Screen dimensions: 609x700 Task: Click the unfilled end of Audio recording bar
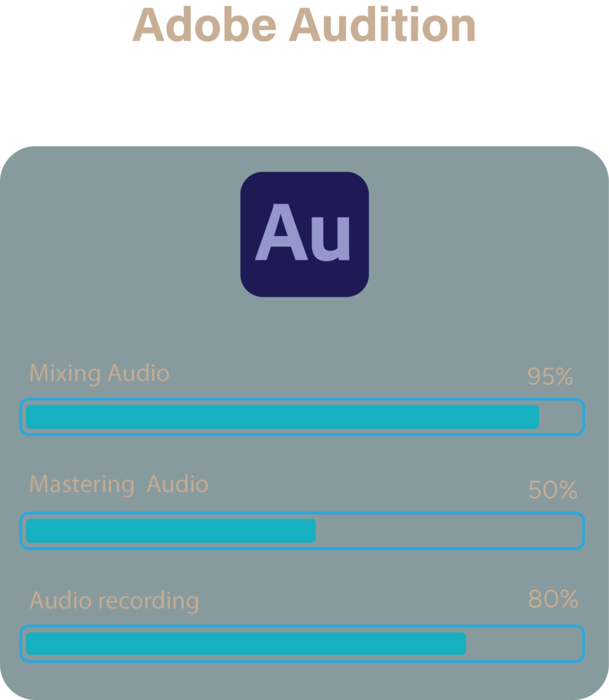(523, 644)
